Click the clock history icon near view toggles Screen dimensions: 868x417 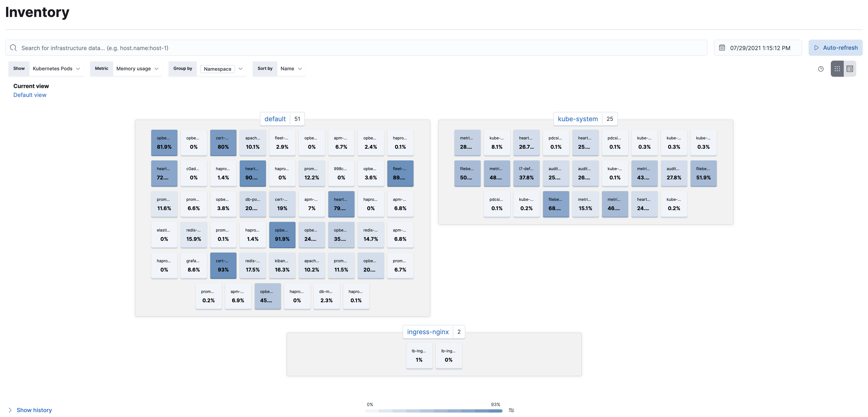(x=821, y=69)
